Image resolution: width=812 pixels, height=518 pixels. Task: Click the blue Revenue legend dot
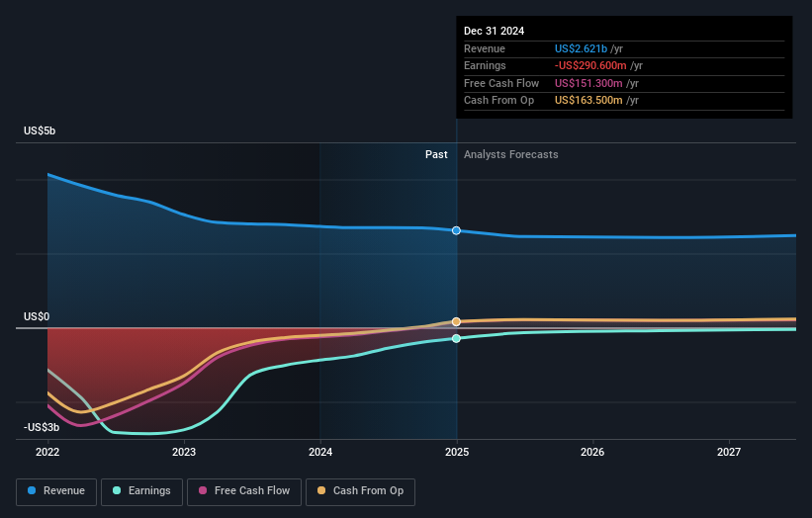point(32,490)
